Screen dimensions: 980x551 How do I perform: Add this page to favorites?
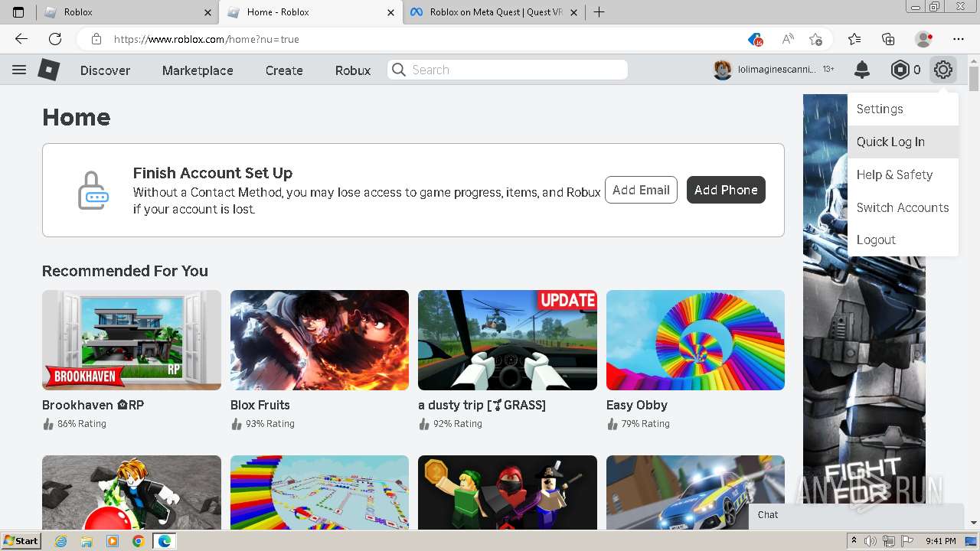click(816, 39)
